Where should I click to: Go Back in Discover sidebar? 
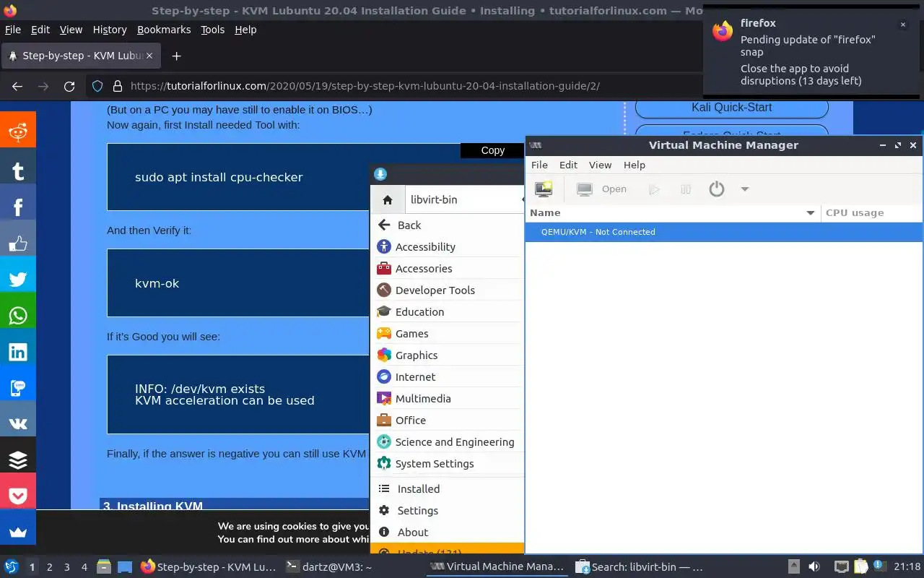pos(447,225)
